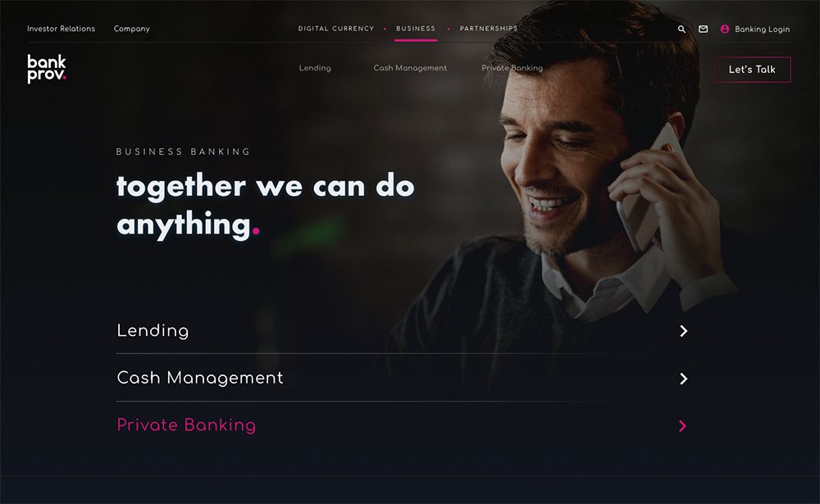
Task: Click the envelope mail icon
Action: tap(704, 30)
